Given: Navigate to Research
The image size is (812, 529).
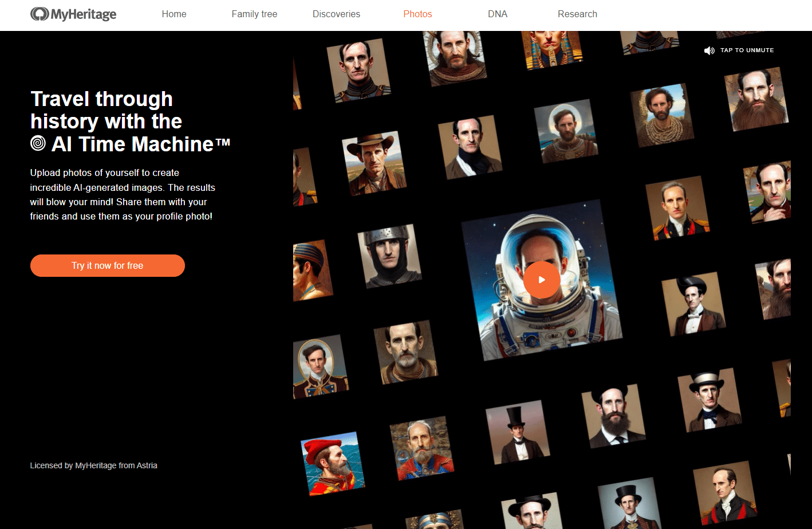Looking at the screenshot, I should 577,14.
